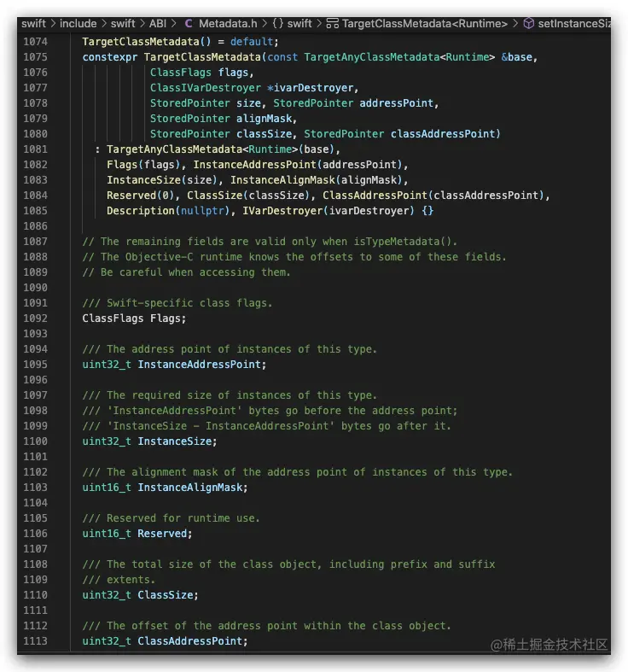Click 'uint32_t InstanceAddressPoint;' declaration
Viewport: 628px width, 672px height.
[x=174, y=365]
